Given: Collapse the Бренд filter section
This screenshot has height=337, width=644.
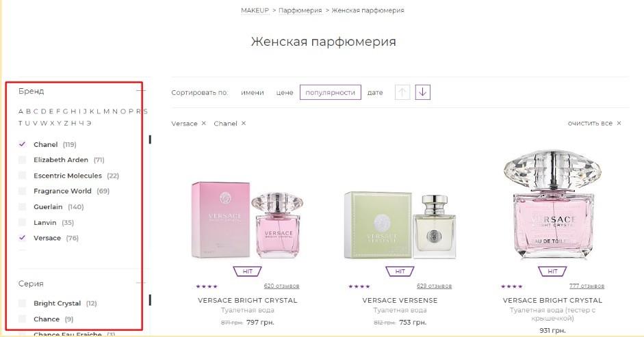Looking at the screenshot, I should point(141,90).
